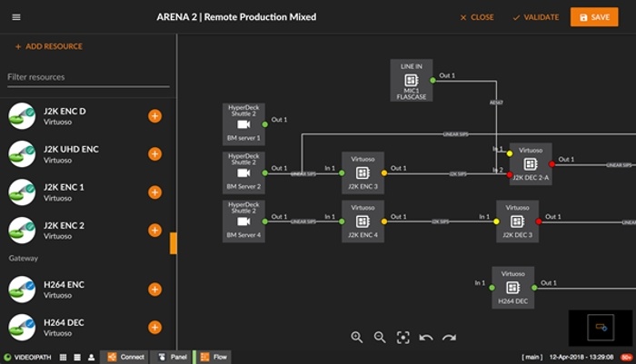This screenshot has height=364, width=636.
Task: Click J2K DEC 3 yellow In 1 port
Action: click(496, 221)
